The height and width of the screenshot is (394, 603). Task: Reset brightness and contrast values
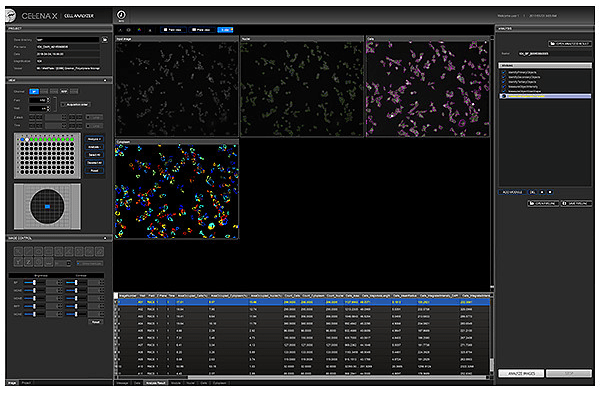[x=95, y=322]
